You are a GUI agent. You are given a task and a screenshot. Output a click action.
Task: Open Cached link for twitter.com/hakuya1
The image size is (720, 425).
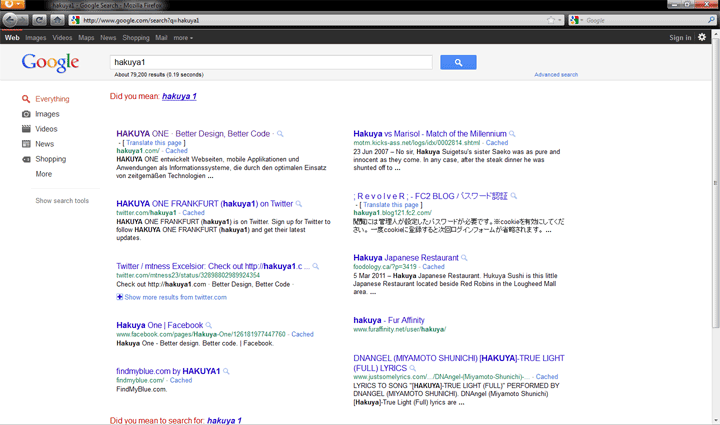pos(193,213)
